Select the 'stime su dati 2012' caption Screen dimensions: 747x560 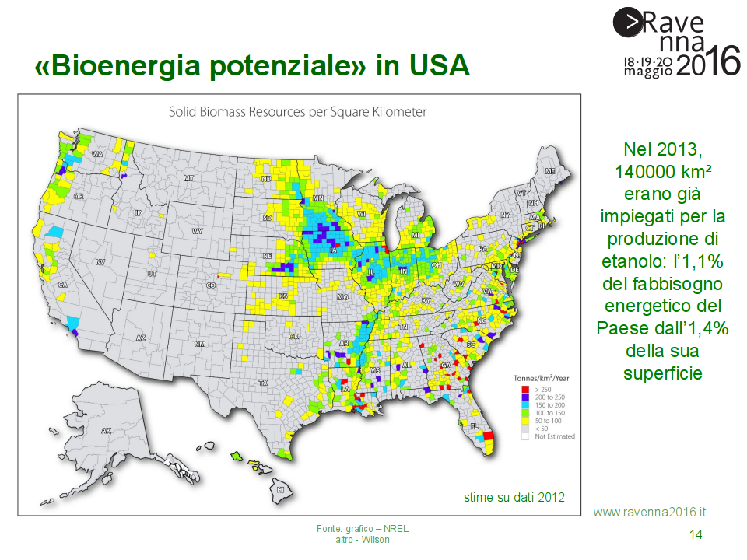click(x=514, y=496)
